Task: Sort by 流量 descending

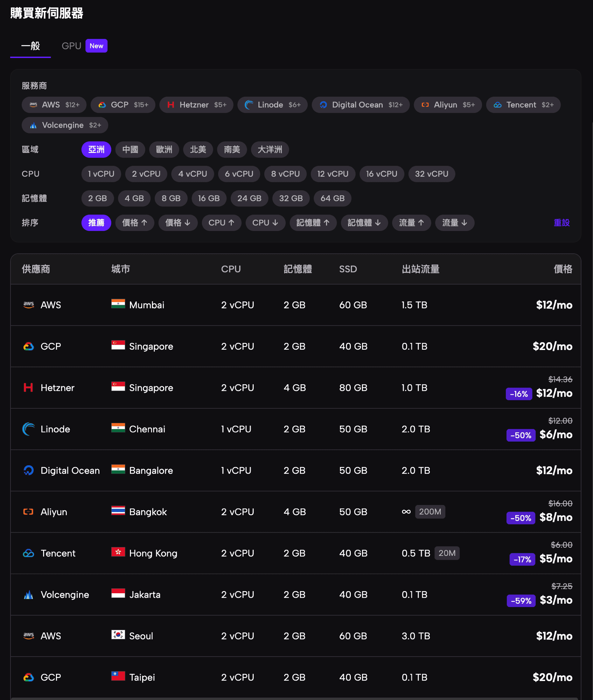Action: pos(455,223)
